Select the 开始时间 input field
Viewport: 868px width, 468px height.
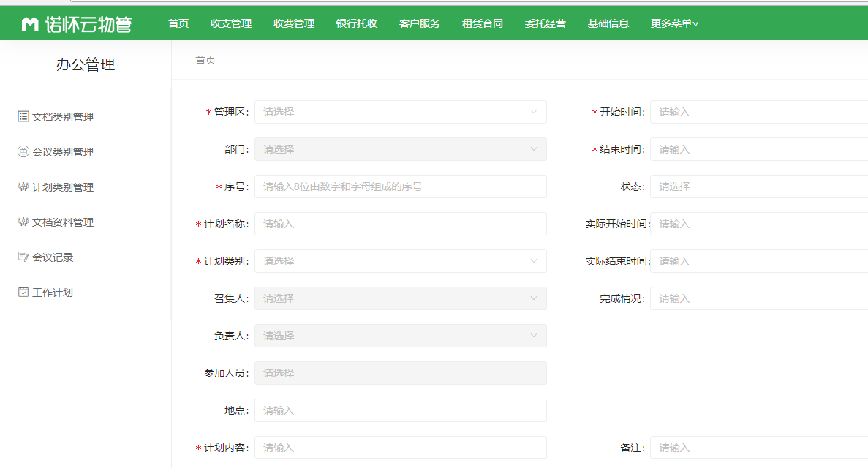pos(758,112)
